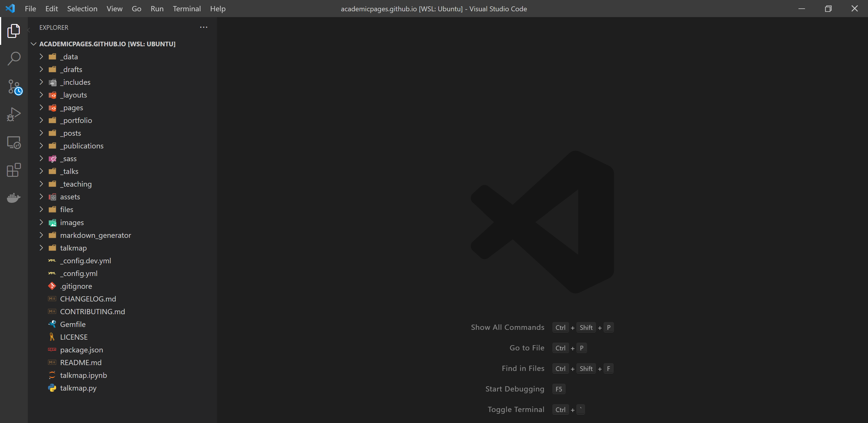
Task: Open the Selection menu
Action: (82, 9)
